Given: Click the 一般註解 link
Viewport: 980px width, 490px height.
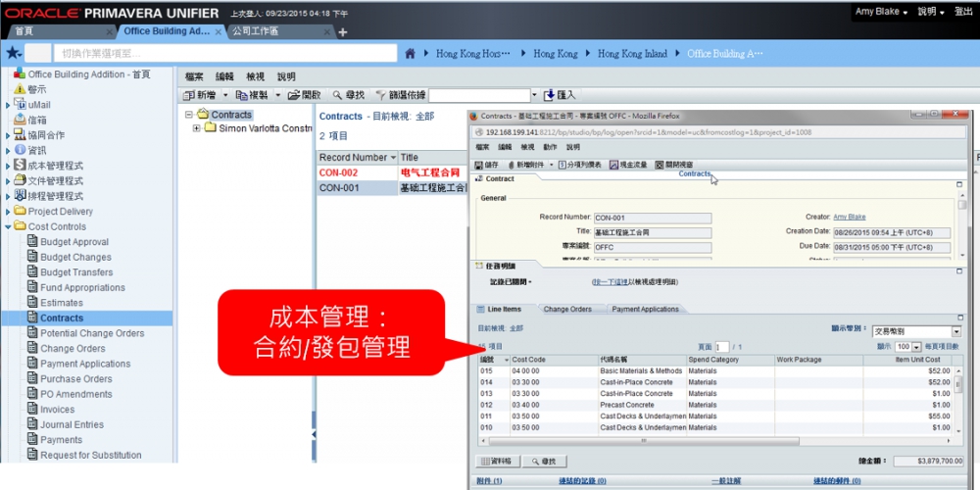Looking at the screenshot, I should click(x=726, y=480).
